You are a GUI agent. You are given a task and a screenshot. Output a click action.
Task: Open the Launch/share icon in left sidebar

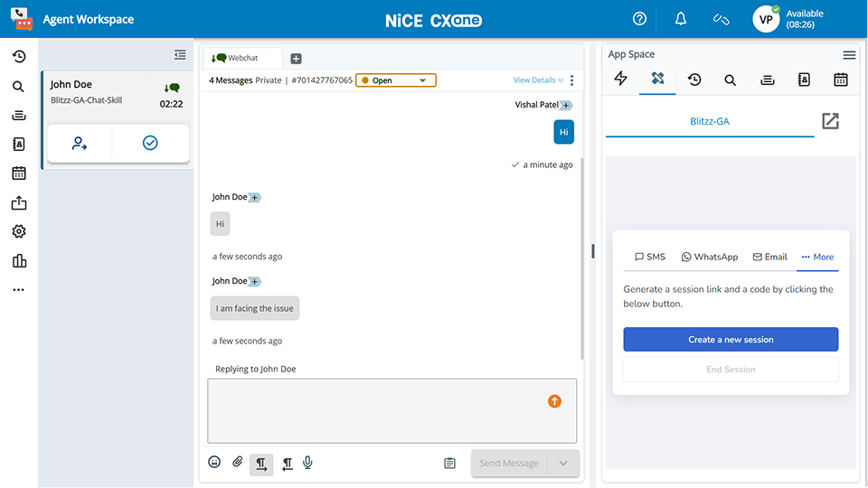[19, 202]
